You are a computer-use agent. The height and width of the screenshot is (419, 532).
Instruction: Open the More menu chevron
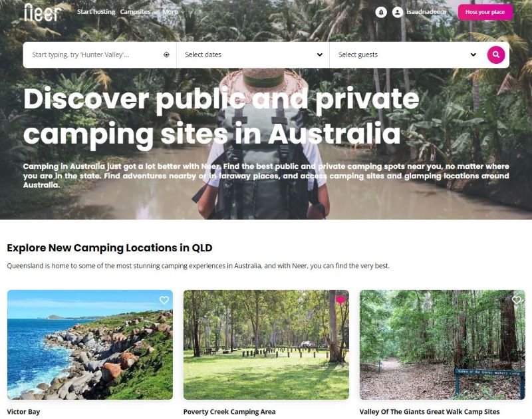tap(183, 12)
